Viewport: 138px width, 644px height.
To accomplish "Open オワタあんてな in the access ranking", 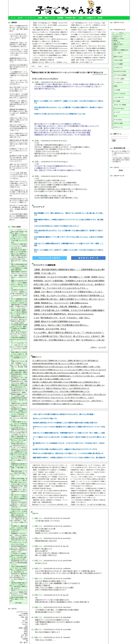I will click(x=118, y=68).
